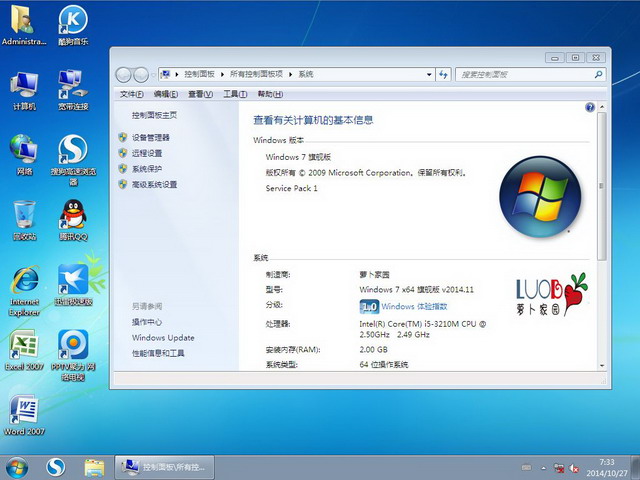Click the Windows Start orb

pos(17,468)
